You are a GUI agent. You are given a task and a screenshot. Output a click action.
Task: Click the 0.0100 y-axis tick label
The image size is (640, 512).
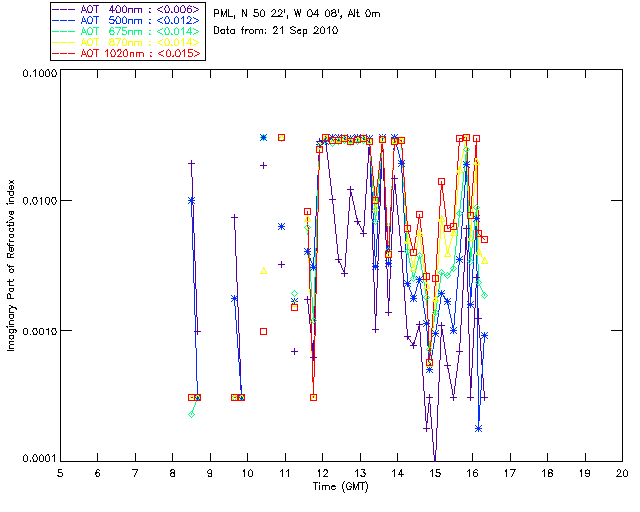40,201
